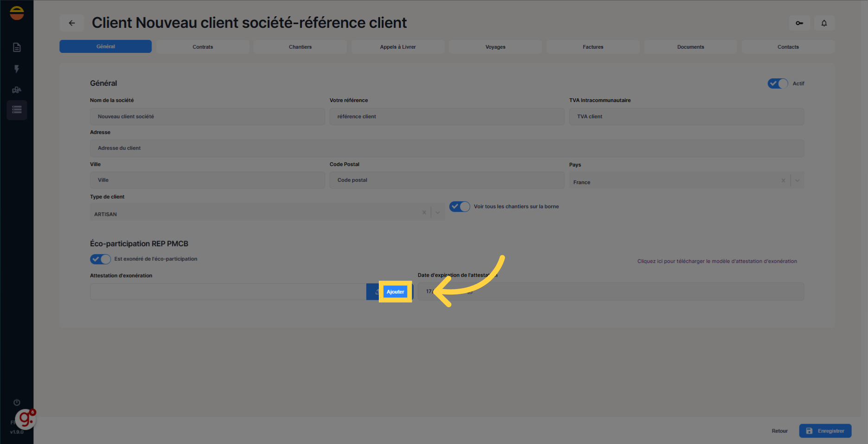Viewport: 868px width, 444px height.
Task: Switch to the Factures tab
Action: (593, 47)
